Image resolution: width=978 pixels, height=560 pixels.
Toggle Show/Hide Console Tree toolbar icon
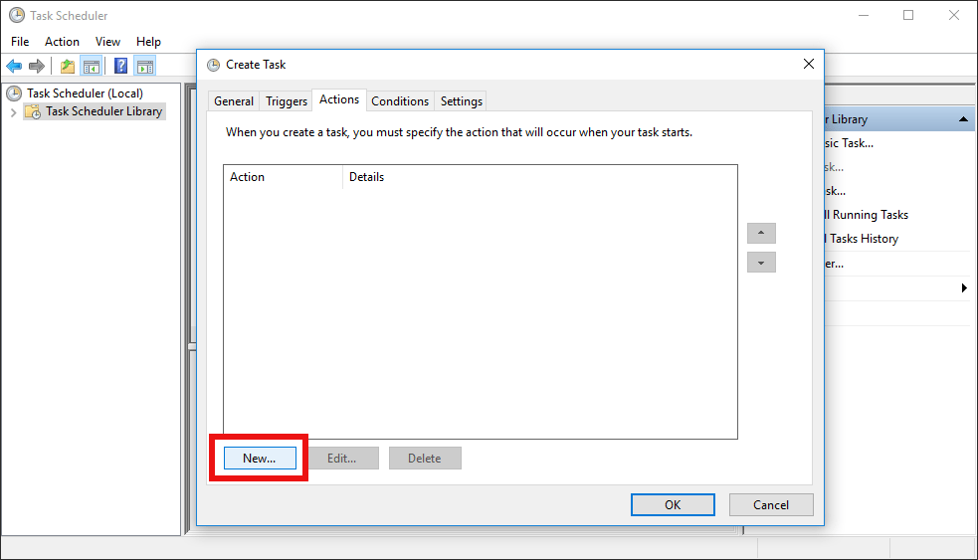(x=92, y=66)
